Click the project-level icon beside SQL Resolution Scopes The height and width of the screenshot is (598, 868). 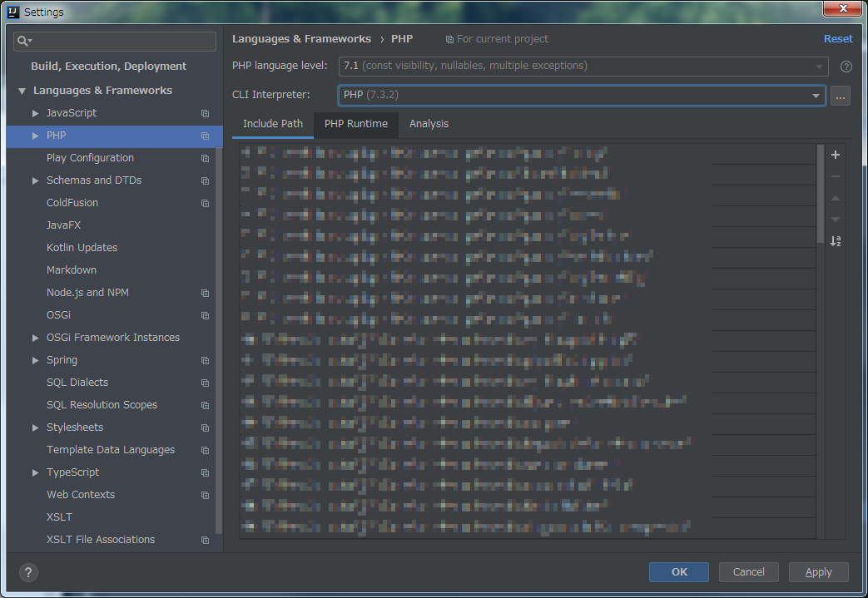205,406
